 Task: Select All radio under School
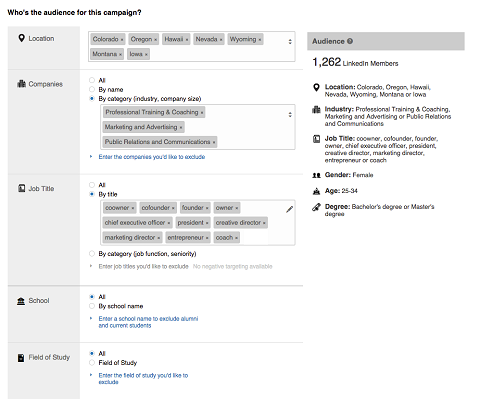click(92, 297)
